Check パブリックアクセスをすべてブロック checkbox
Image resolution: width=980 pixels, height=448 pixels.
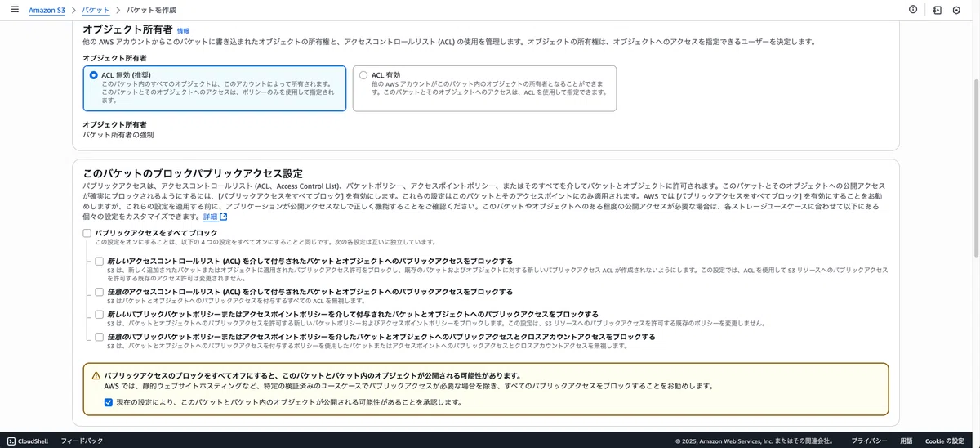(x=87, y=234)
